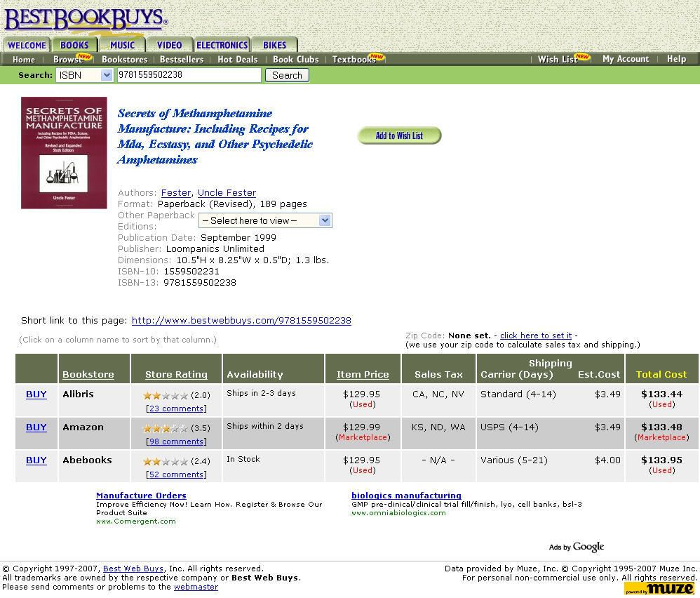This screenshot has height=598, width=700.
Task: Open Book Clubs in navigation bar
Action: click(x=296, y=60)
